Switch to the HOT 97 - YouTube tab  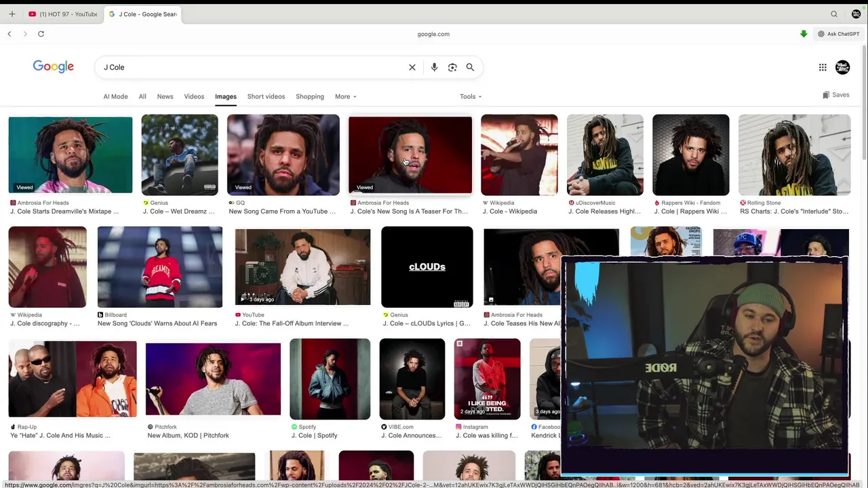coord(63,14)
